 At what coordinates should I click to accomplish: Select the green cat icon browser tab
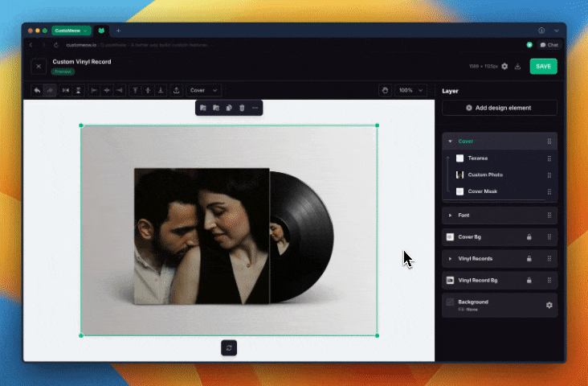[x=101, y=31]
